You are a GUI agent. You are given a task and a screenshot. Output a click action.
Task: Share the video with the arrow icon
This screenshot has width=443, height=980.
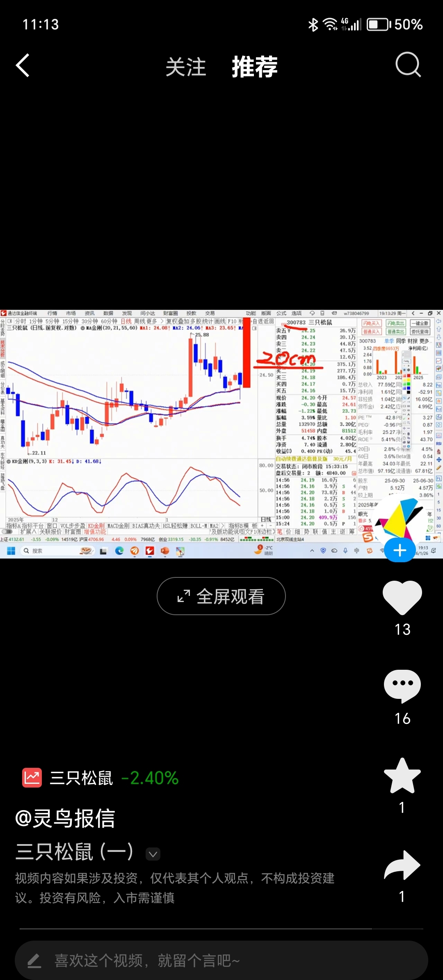(402, 865)
